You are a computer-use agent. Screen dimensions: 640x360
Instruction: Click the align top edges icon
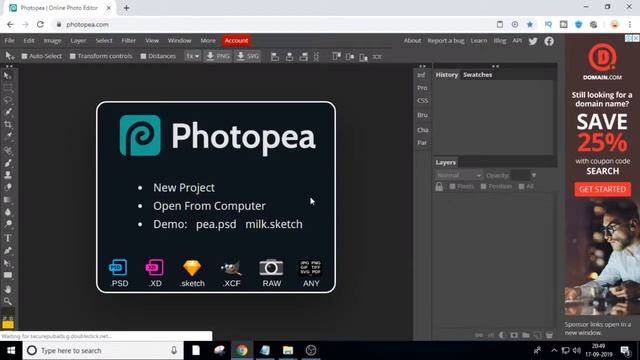pyautogui.click(x=336, y=56)
